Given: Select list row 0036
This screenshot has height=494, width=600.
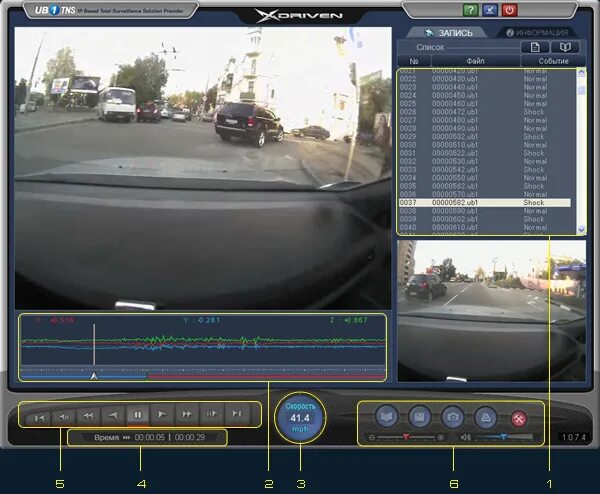Looking at the screenshot, I should (485, 194).
